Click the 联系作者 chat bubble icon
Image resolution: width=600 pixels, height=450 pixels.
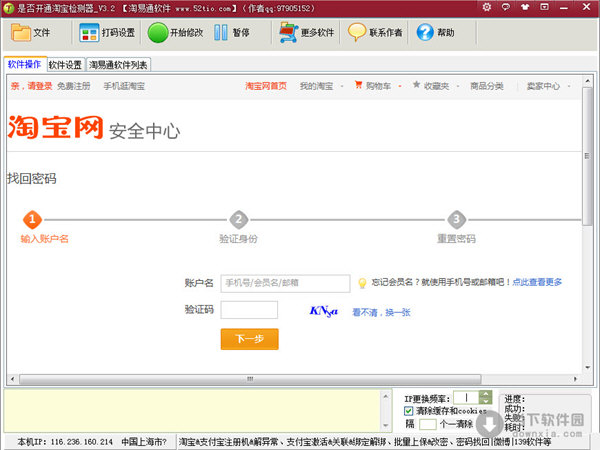357,32
